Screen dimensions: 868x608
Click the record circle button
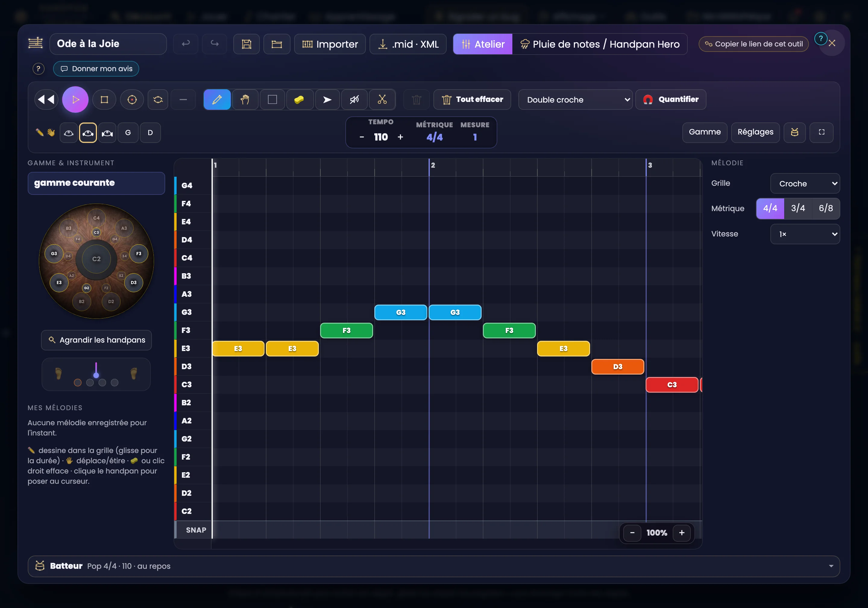(x=132, y=100)
